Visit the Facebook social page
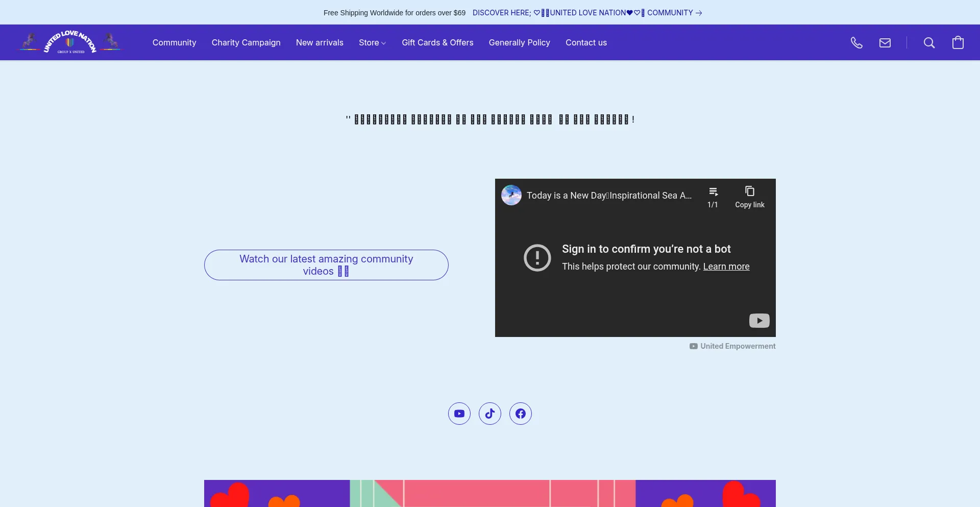This screenshot has height=507, width=980. click(521, 414)
